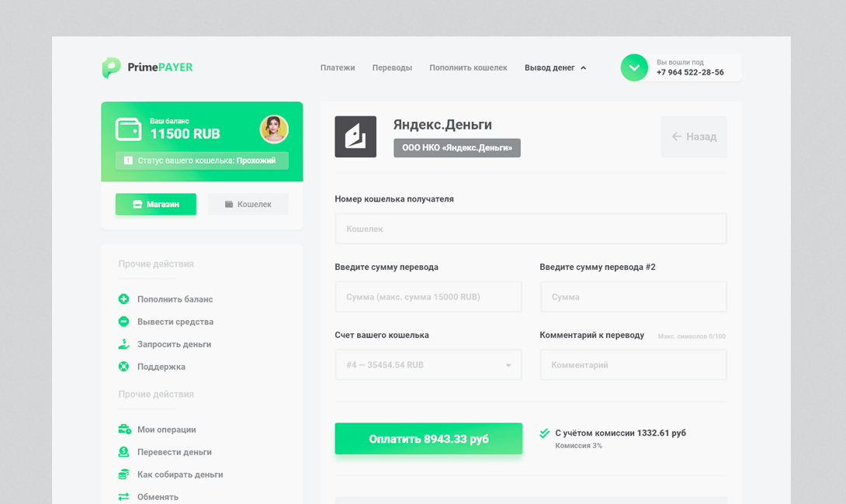Click the 11500 RUB balance amount
The width and height of the screenshot is (846, 504).
point(185,133)
